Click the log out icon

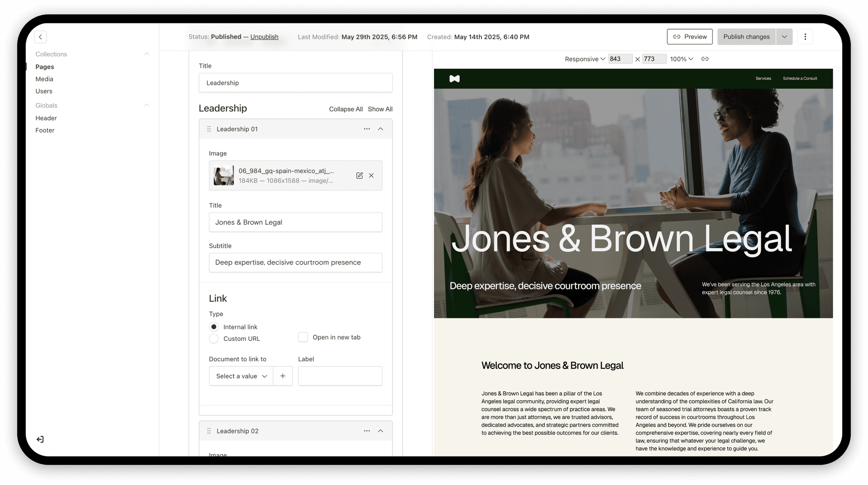pyautogui.click(x=40, y=439)
